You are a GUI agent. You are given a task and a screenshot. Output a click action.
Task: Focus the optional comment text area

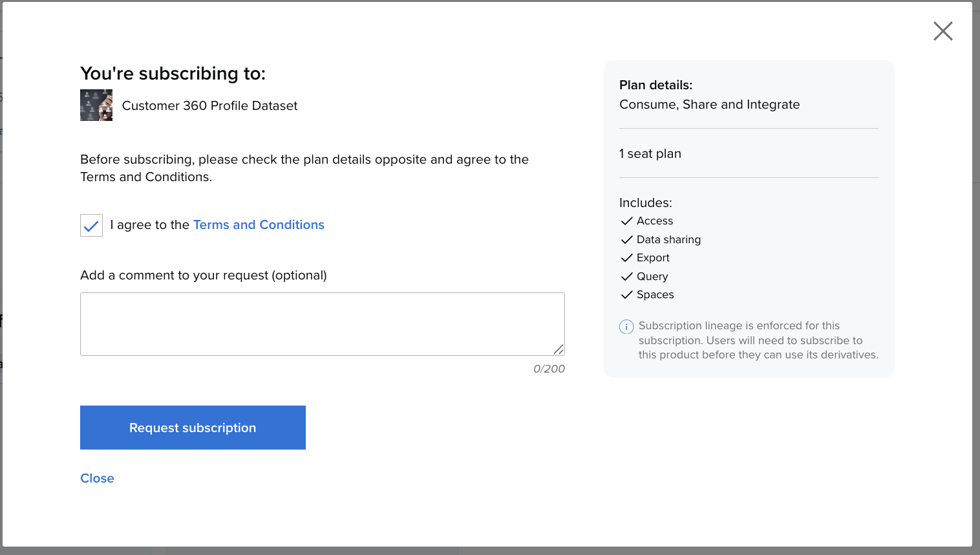(x=322, y=323)
